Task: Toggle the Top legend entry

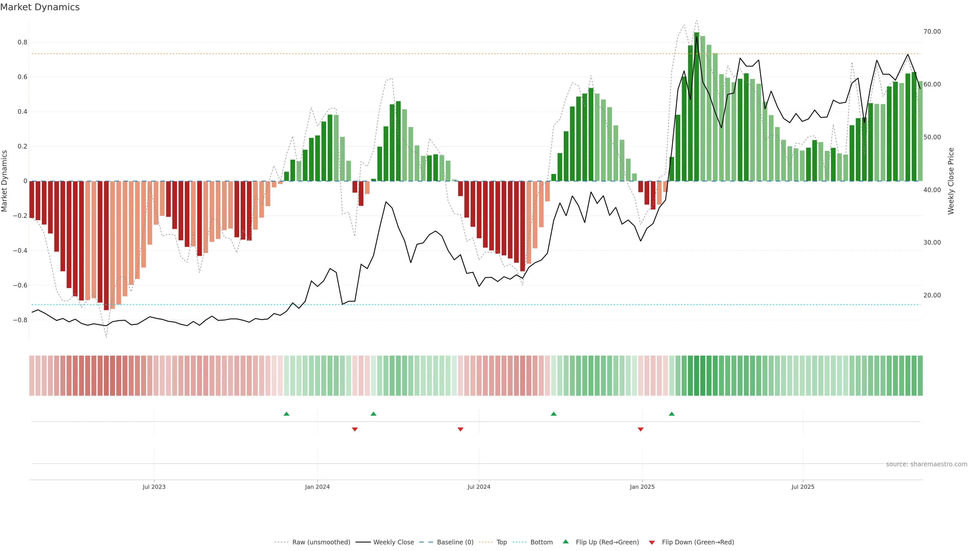Action: pyautogui.click(x=501, y=542)
